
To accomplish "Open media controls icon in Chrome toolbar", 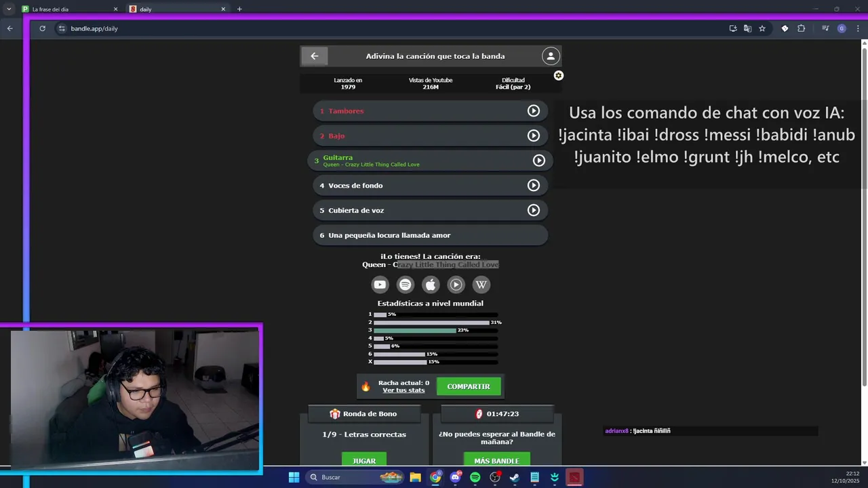I will tap(825, 28).
